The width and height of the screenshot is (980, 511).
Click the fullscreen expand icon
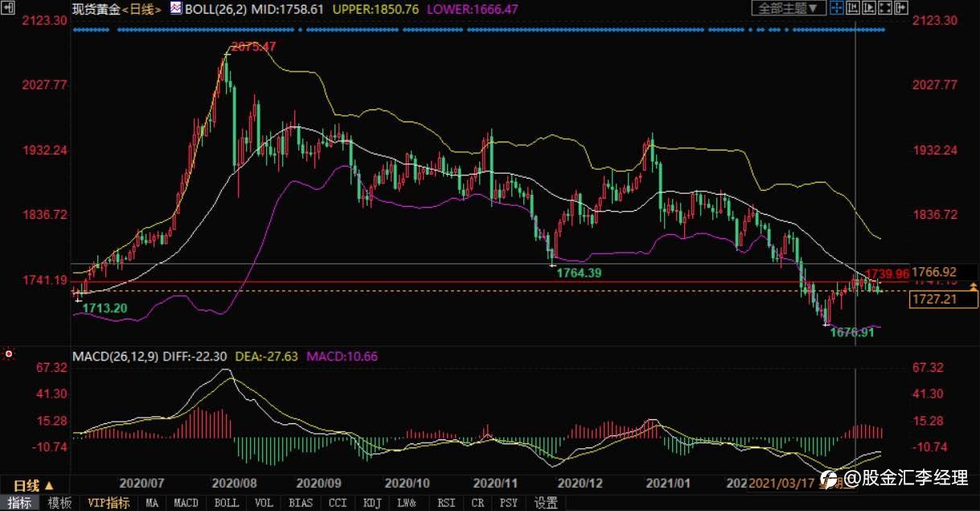[x=885, y=8]
